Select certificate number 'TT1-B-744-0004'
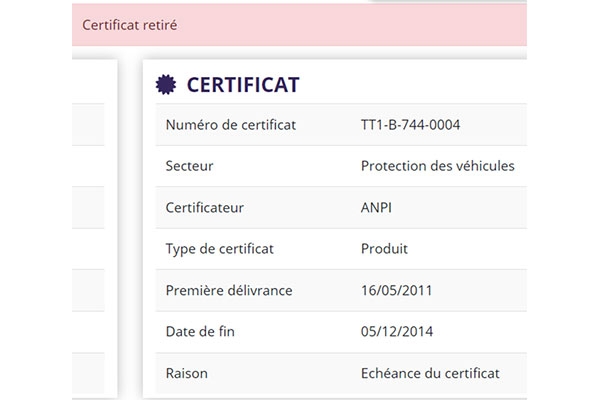Image resolution: width=600 pixels, height=400 pixels. point(410,125)
